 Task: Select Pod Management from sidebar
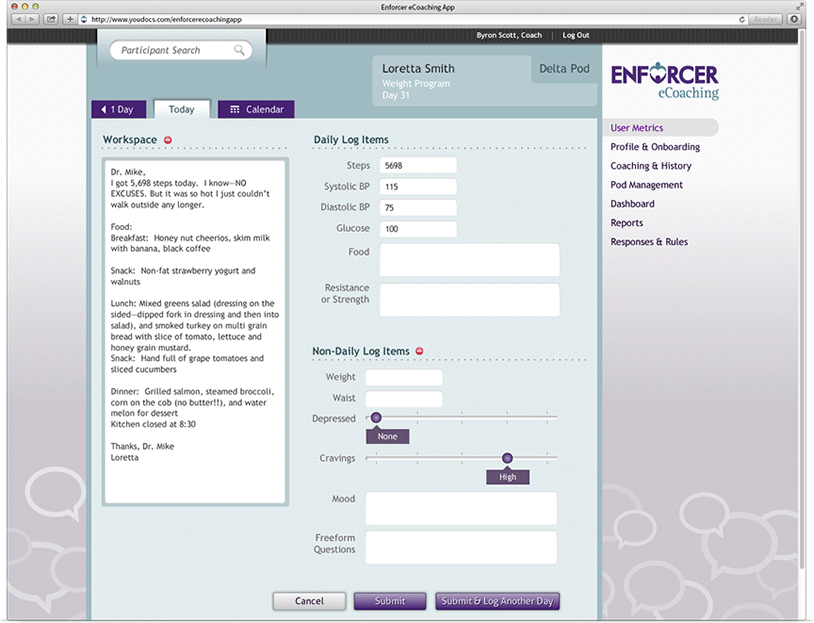tap(647, 185)
